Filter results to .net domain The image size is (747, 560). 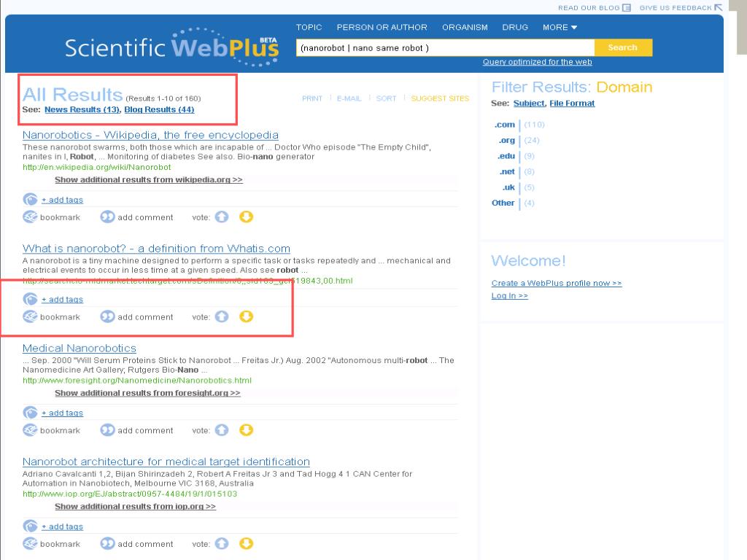[508, 172]
